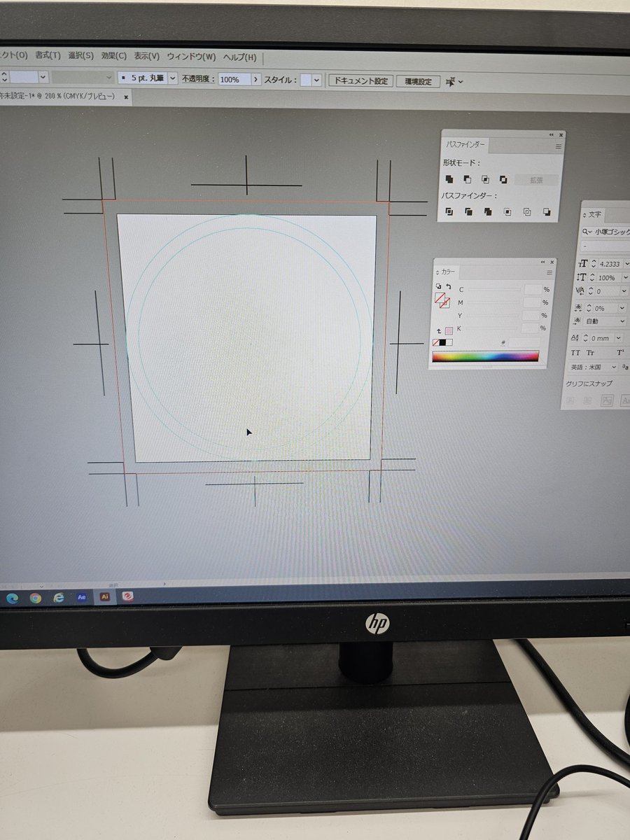
Task: Open the baseline shift 0 mm dropdown
Action: click(619, 338)
